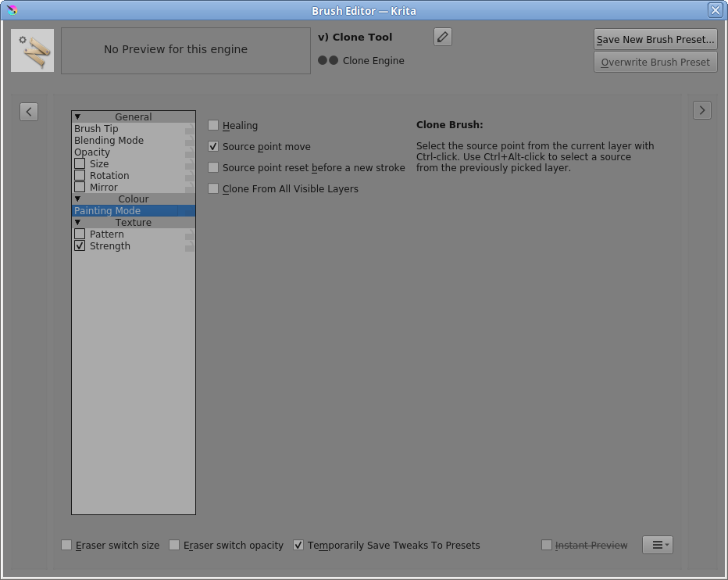Screen dimensions: 728x580
Task: Click the clone brush preset thumbnail
Action: coord(32,49)
